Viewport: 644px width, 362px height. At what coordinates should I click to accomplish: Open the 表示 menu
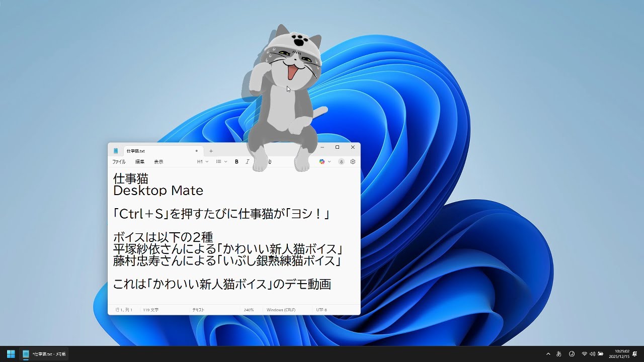tap(158, 162)
